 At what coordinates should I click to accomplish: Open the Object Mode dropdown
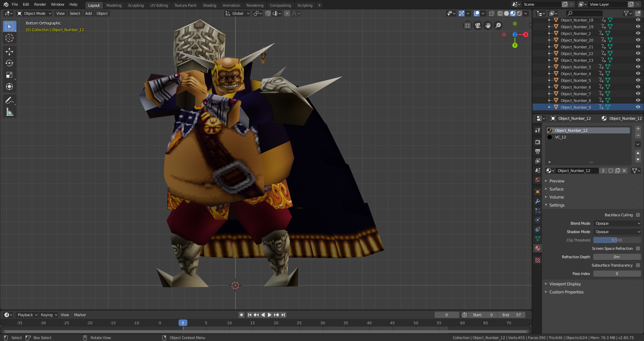[x=34, y=13]
